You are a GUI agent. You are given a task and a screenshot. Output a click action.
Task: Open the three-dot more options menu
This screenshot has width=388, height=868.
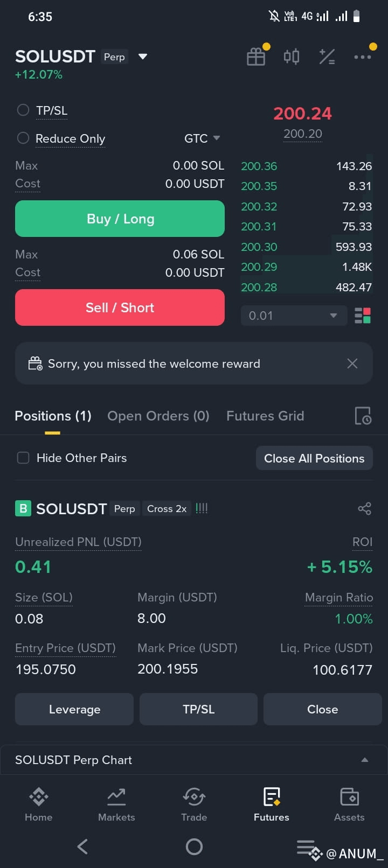[x=362, y=57]
